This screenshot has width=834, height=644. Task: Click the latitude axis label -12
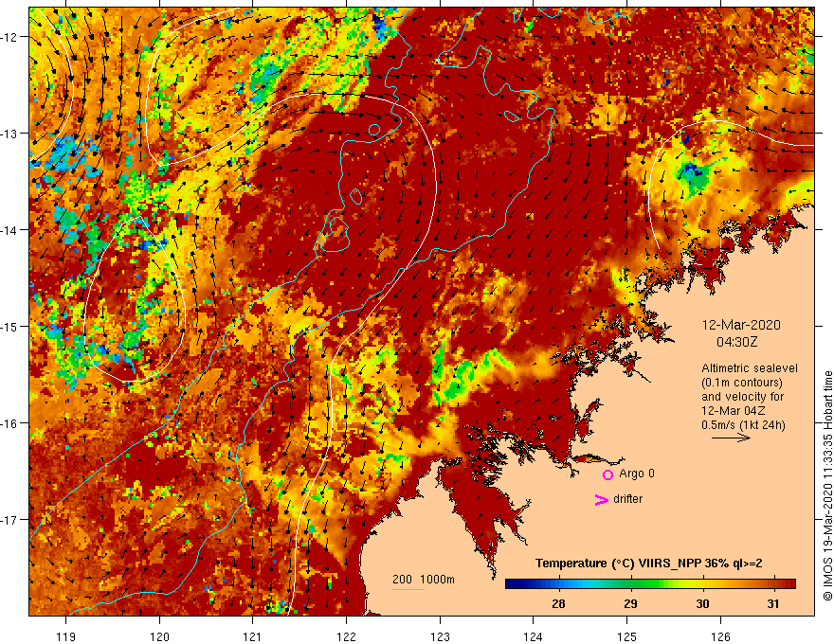[x=9, y=37]
